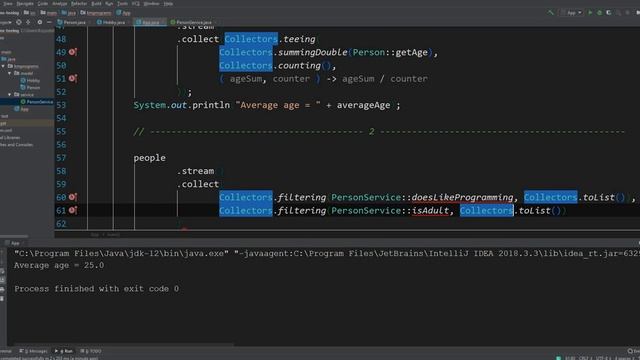Open the Build menu

[96, 4]
